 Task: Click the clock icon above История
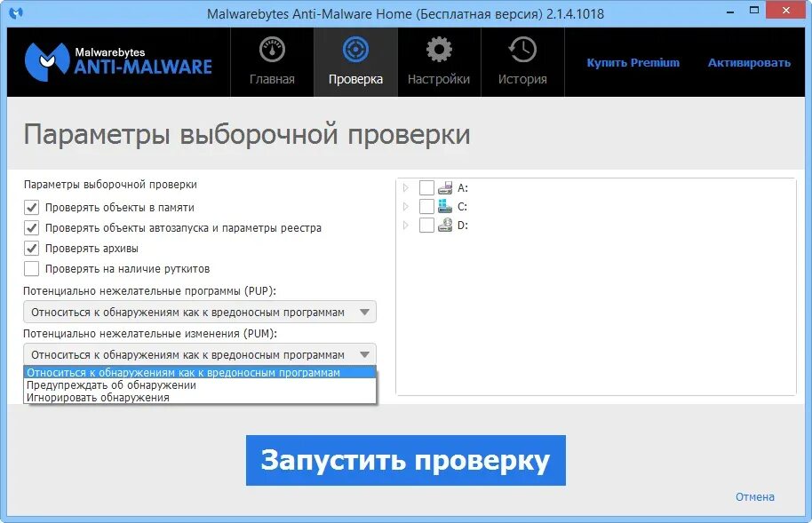522,50
